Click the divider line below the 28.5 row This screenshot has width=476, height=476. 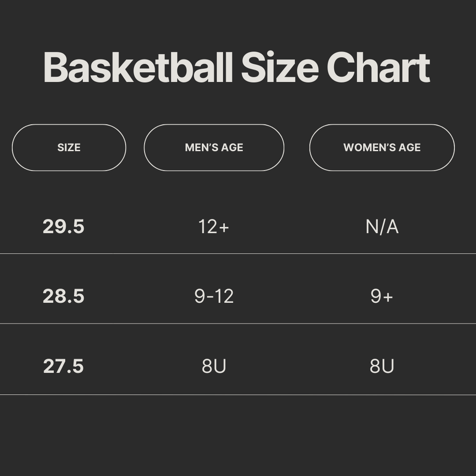[238, 324]
